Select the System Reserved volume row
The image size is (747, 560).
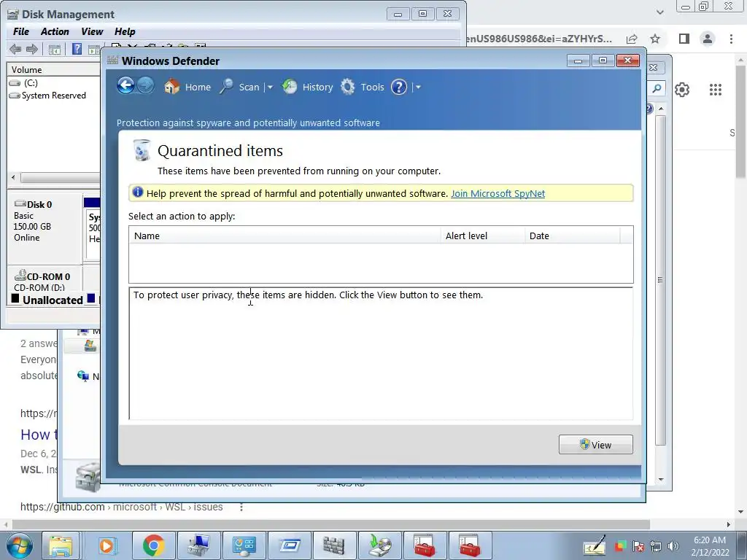tap(53, 96)
